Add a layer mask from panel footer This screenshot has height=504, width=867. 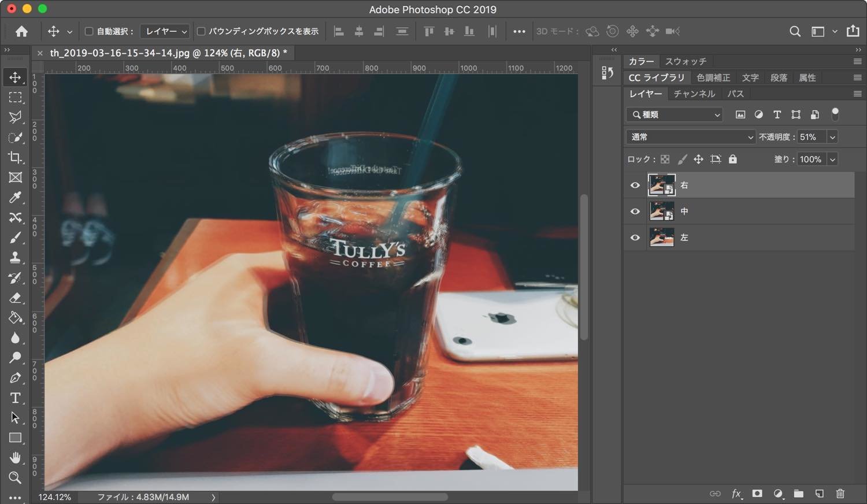pos(757,494)
